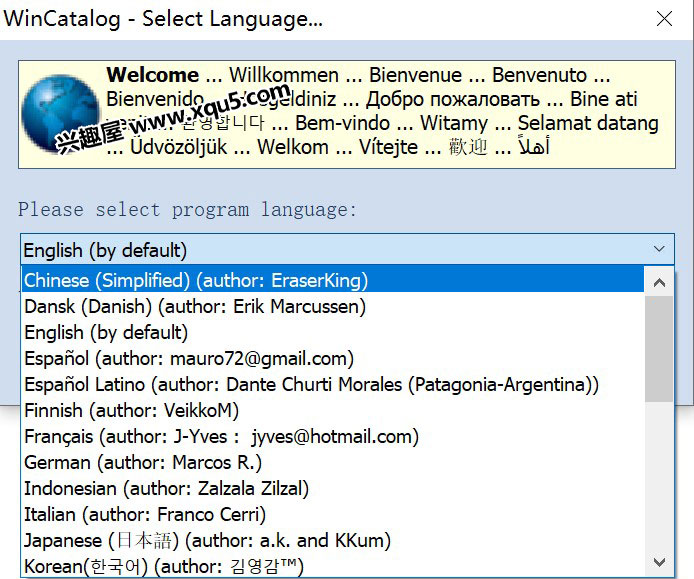Choose Español Latino language option
The height and width of the screenshot is (579, 694).
333,385
